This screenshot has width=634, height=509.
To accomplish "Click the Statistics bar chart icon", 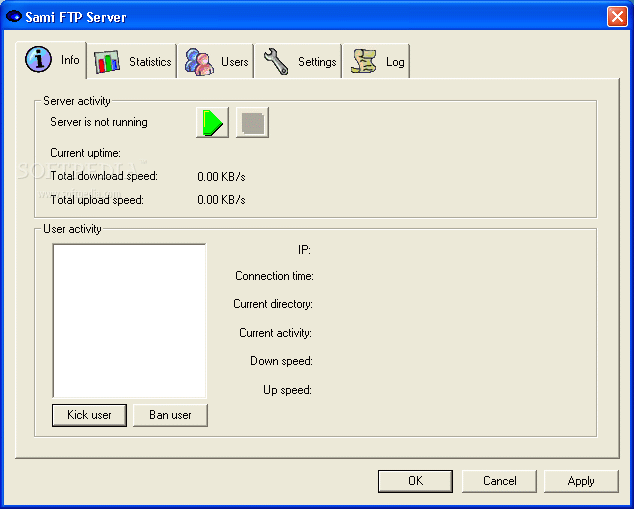I will 107,62.
